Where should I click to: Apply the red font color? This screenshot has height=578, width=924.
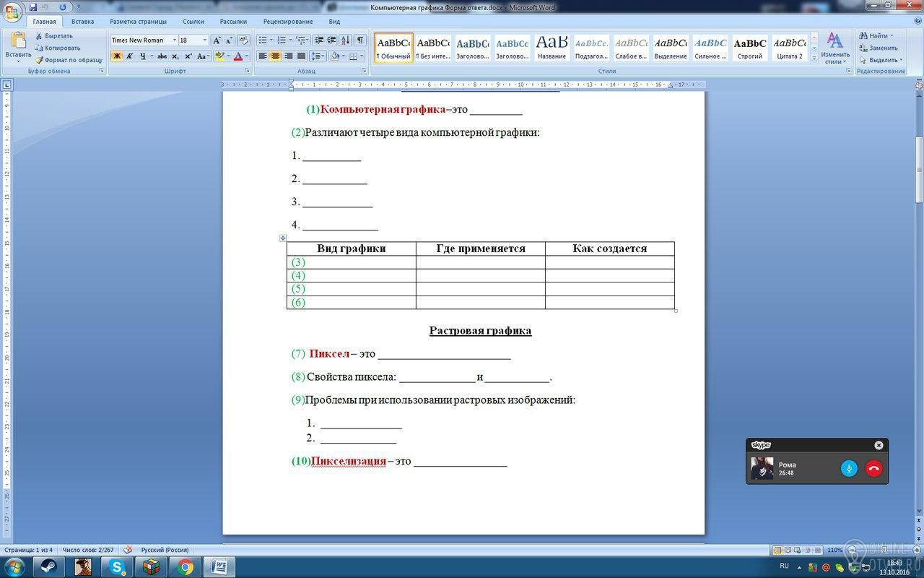238,56
